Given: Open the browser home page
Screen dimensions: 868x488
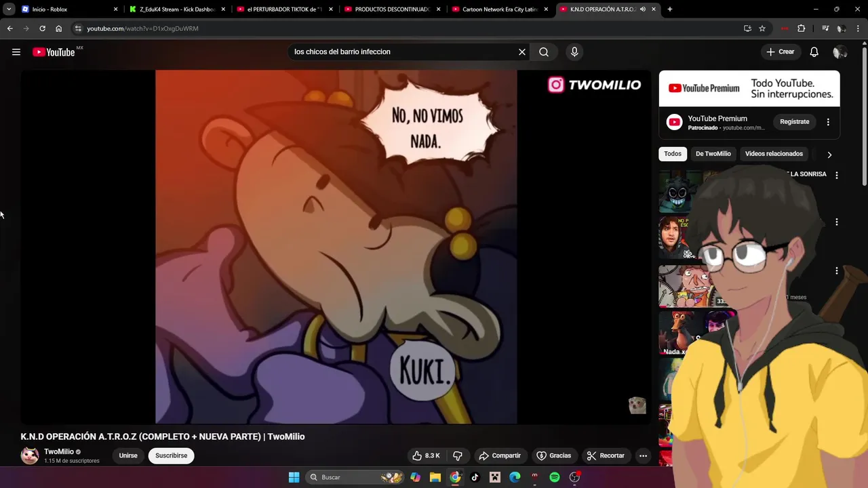Looking at the screenshot, I should (58, 28).
